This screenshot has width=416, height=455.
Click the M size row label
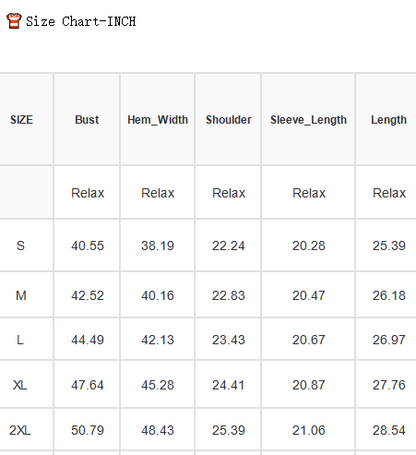[21, 295]
